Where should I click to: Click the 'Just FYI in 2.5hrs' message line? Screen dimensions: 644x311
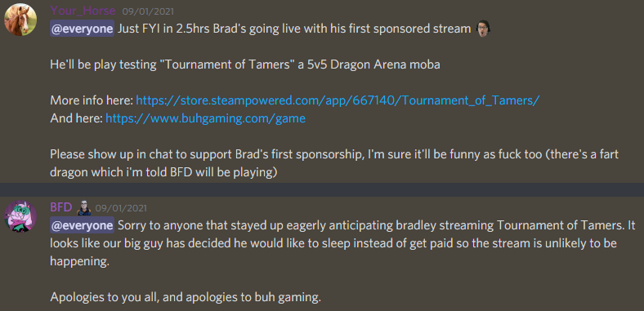[293, 29]
